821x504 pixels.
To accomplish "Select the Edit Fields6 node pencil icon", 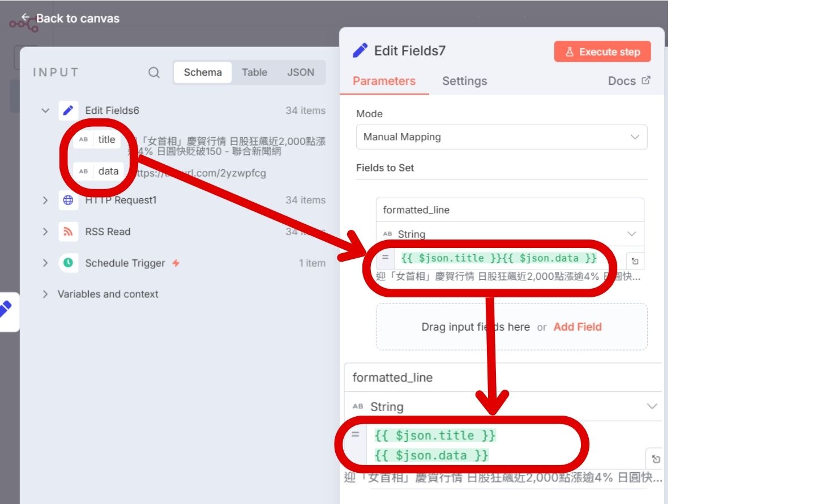I will (69, 110).
